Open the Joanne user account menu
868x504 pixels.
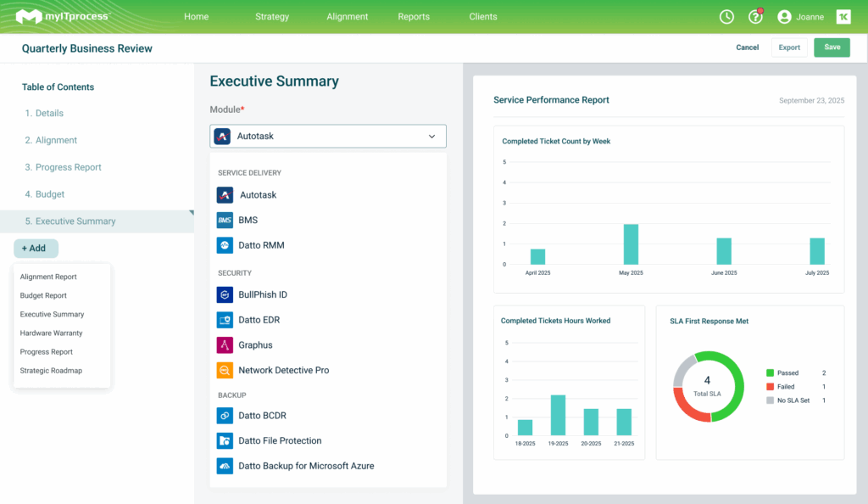[800, 17]
